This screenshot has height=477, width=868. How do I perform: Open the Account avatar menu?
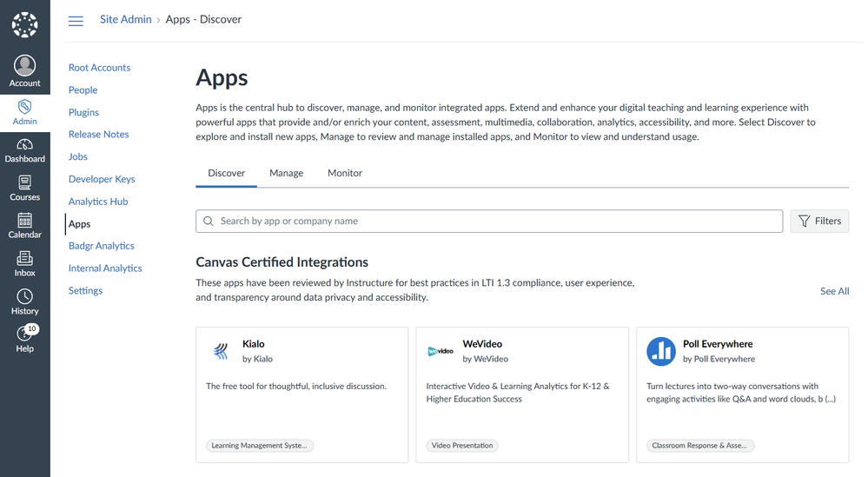point(24,71)
